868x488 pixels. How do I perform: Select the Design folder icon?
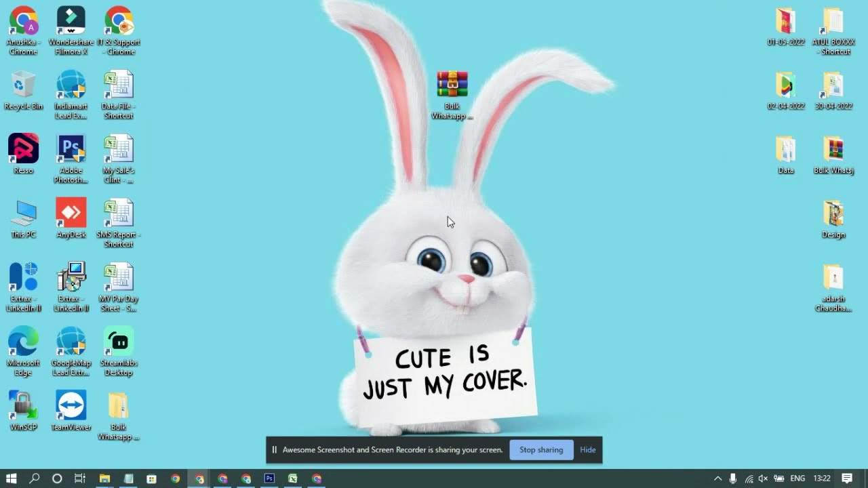(x=833, y=220)
